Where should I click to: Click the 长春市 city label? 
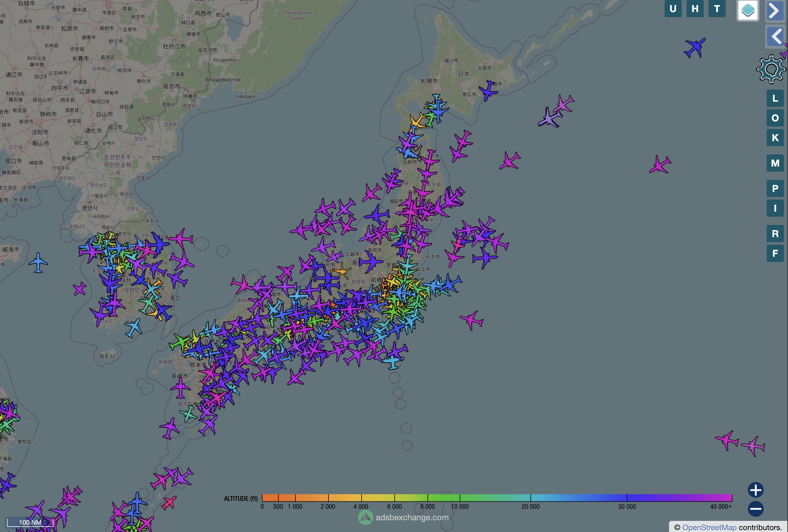(x=80, y=58)
